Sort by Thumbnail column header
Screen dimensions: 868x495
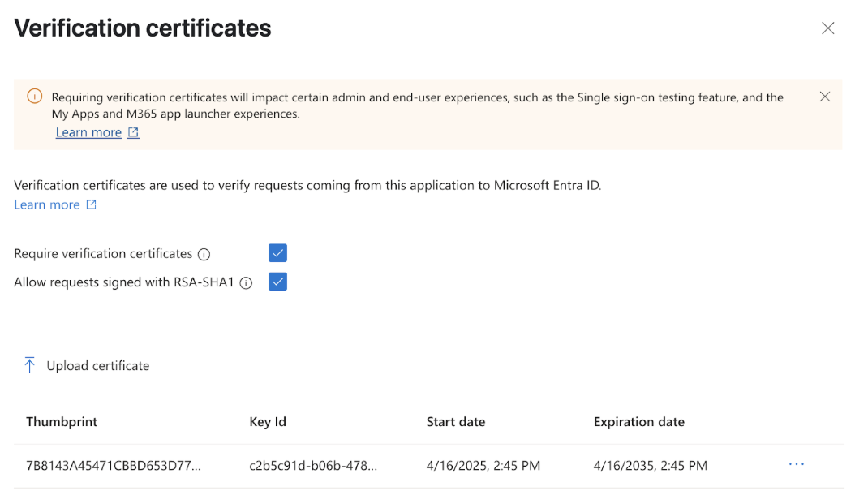[x=62, y=422]
